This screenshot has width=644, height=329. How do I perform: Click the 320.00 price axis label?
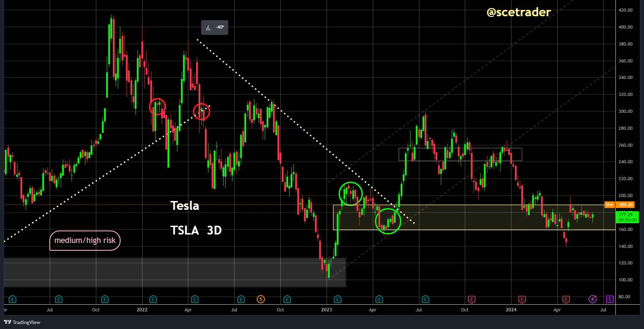pos(626,95)
